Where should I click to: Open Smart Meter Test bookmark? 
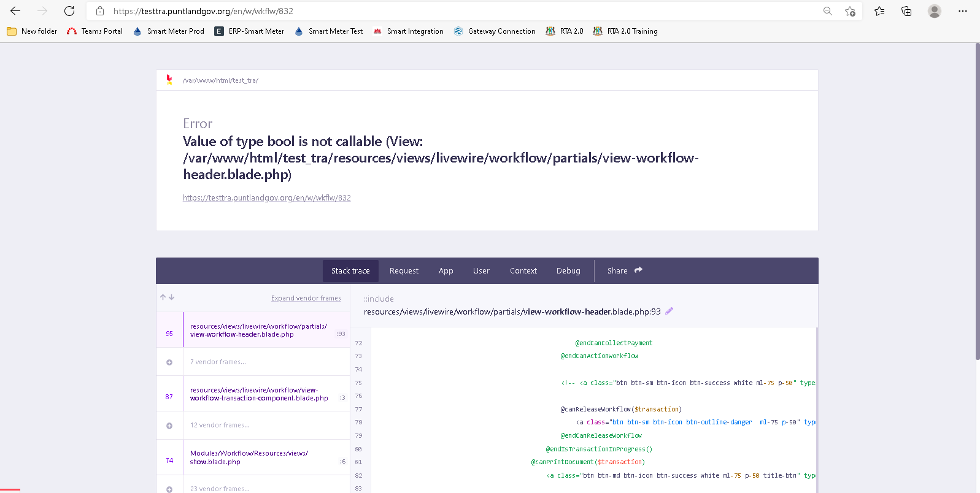(328, 31)
